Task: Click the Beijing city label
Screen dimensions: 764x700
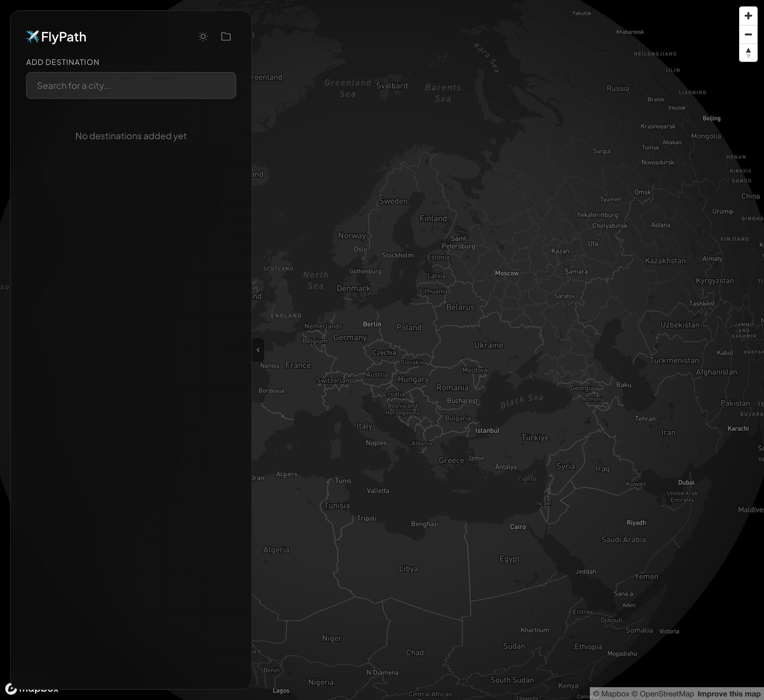Action: point(711,118)
